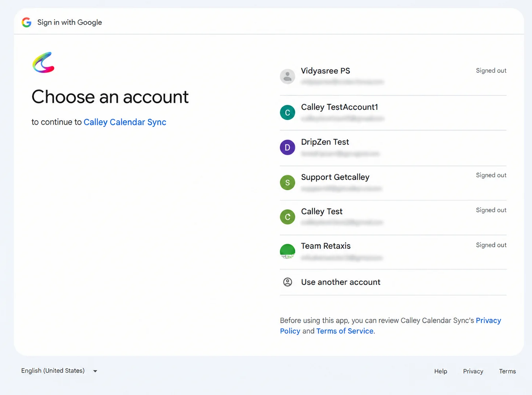Open Terms in the footer
532x395 pixels.
[508, 371]
